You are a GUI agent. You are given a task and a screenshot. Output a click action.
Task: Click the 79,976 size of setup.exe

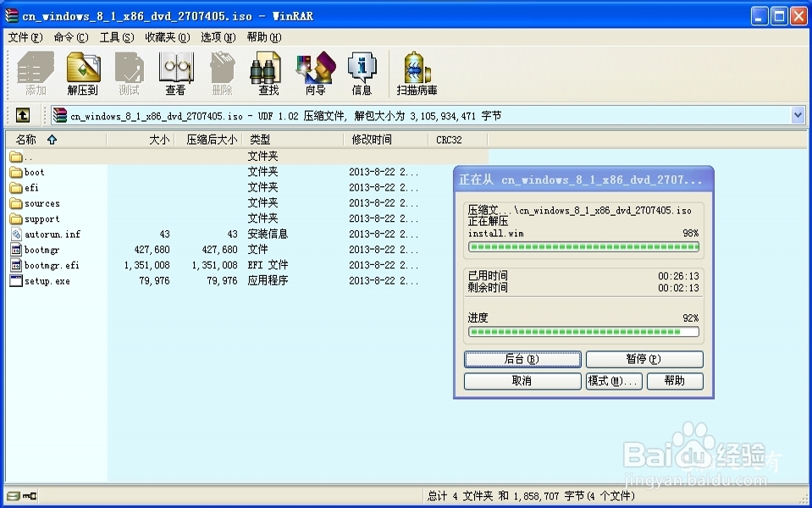click(154, 280)
